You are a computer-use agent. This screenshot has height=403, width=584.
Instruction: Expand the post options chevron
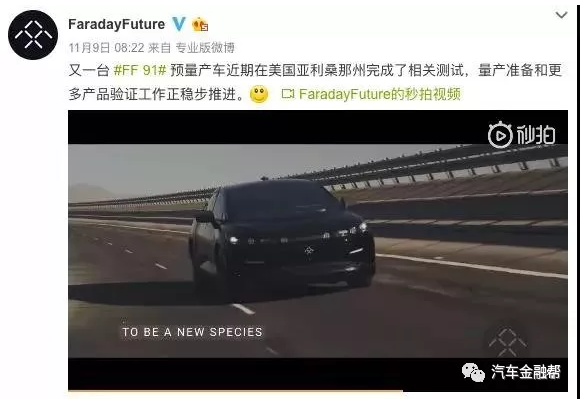click(x=561, y=15)
